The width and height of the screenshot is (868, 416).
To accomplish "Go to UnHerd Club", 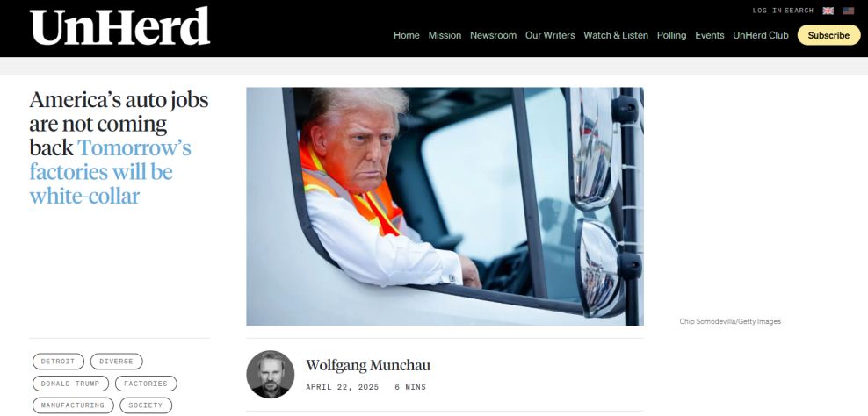I will pyautogui.click(x=761, y=35).
